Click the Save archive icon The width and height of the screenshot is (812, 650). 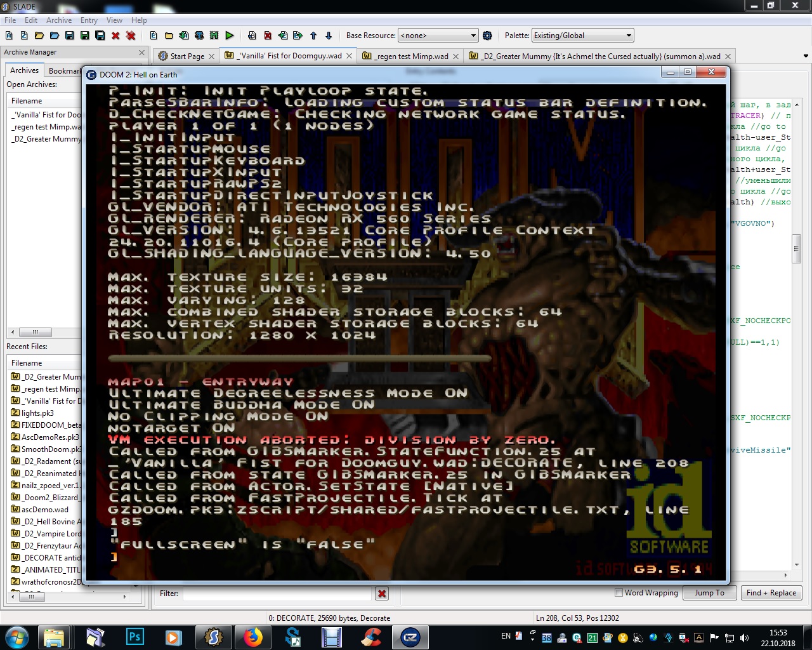70,36
